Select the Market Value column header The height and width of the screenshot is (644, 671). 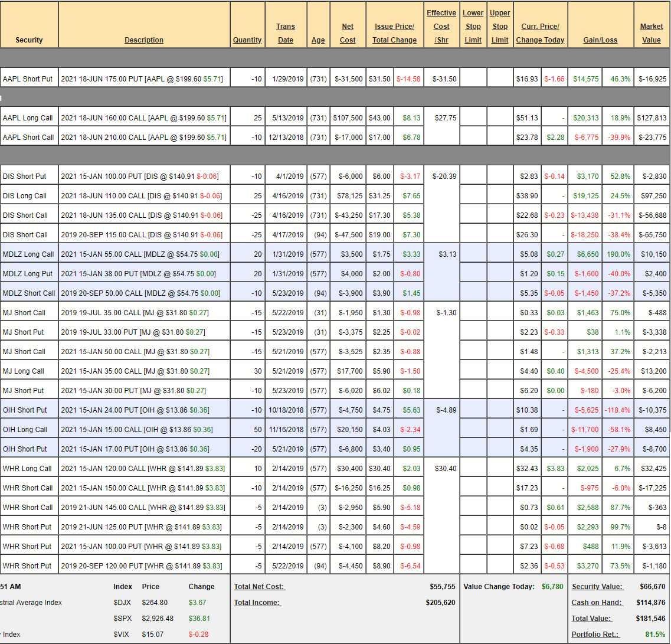tap(652, 33)
